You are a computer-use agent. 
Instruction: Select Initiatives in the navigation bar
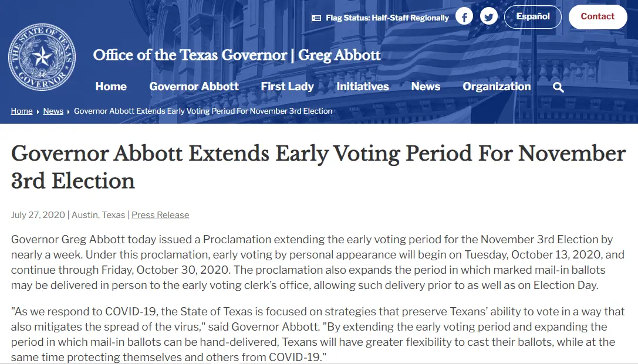[363, 87]
